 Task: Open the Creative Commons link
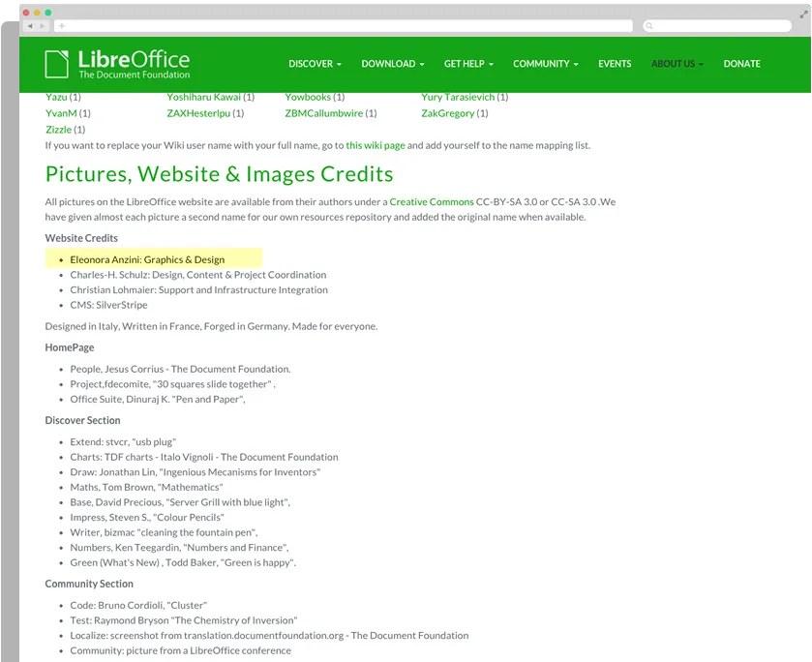click(x=432, y=202)
